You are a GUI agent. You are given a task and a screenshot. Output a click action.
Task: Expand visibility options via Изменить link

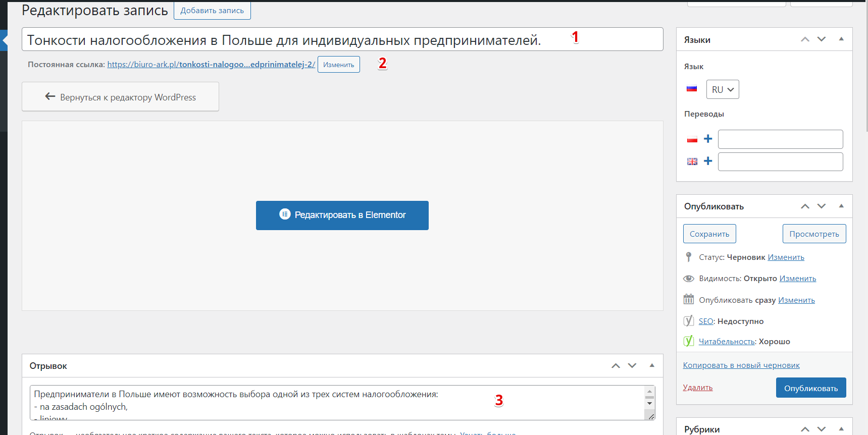click(x=797, y=279)
